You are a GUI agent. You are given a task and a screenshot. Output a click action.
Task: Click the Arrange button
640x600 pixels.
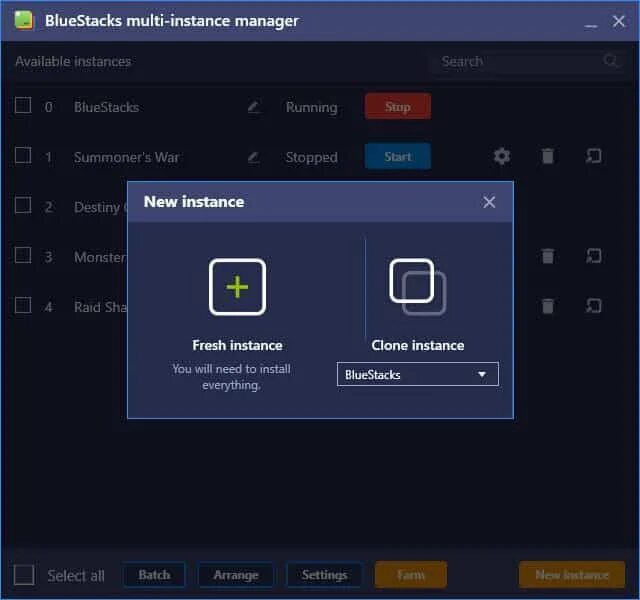[236, 575]
